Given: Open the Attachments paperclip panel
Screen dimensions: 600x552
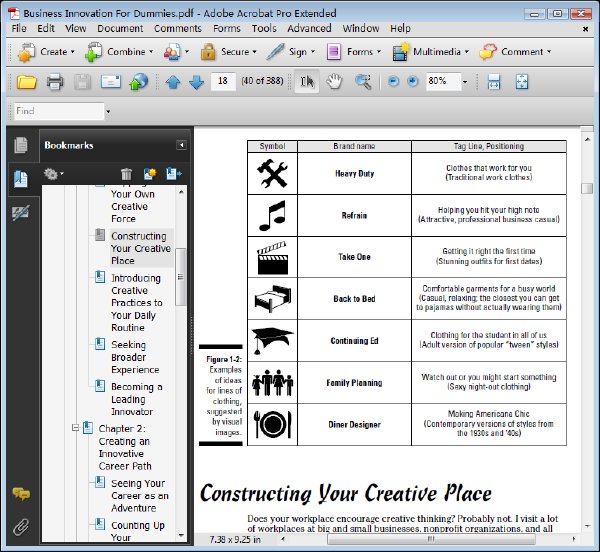Looking at the screenshot, I should (21, 527).
